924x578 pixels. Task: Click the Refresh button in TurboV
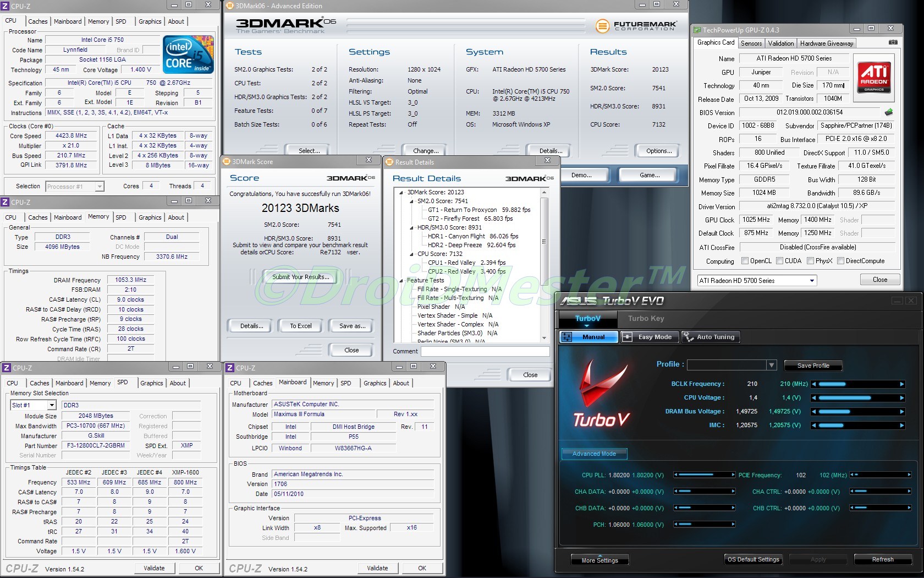(882, 559)
